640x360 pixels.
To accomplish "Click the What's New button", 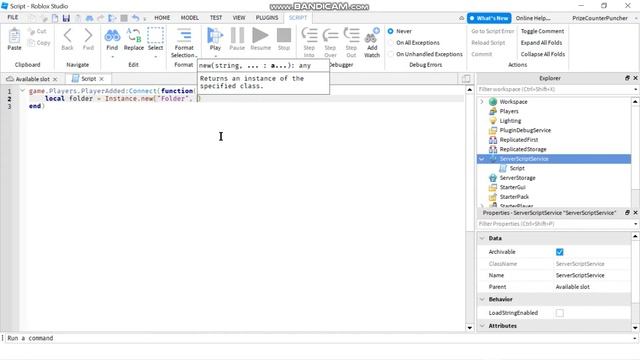I will [x=489, y=18].
